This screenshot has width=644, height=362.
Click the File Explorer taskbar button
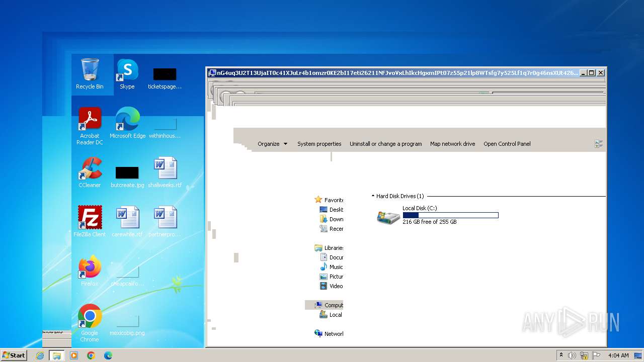pyautogui.click(x=57, y=355)
